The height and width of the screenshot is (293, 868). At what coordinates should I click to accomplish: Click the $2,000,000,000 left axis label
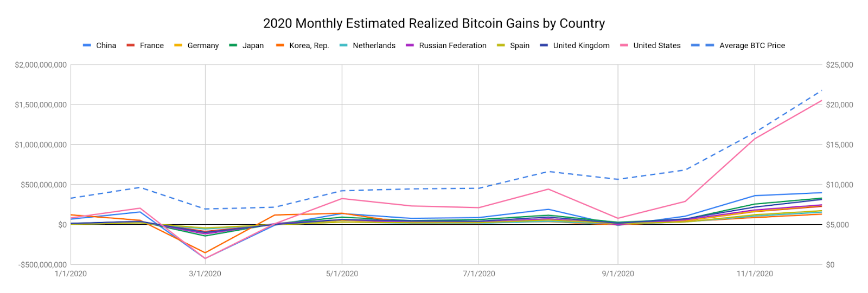[41, 65]
